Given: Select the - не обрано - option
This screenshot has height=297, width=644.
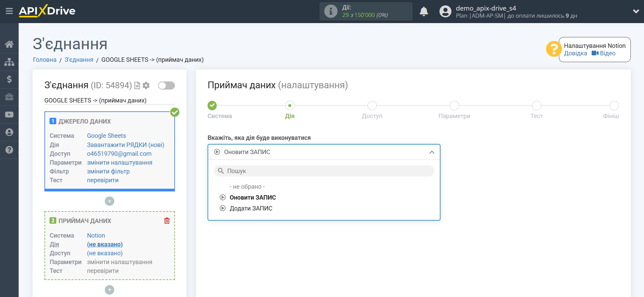Looking at the screenshot, I should coord(247,187).
